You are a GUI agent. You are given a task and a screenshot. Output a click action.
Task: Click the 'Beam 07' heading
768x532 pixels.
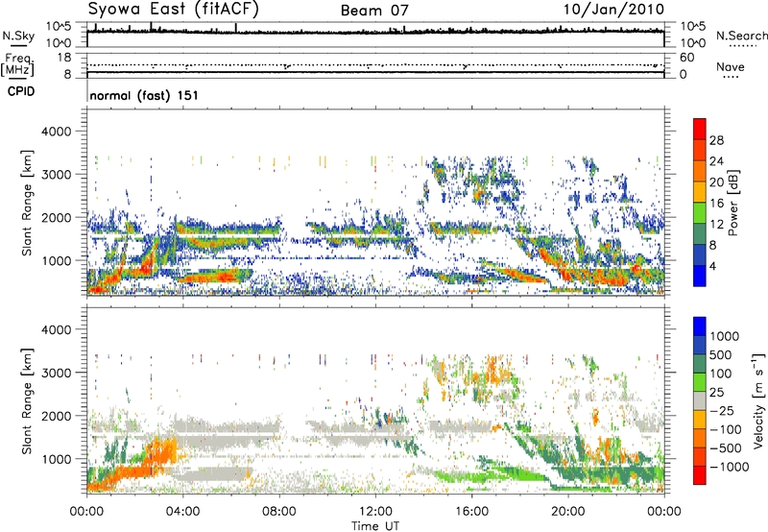pos(374,11)
